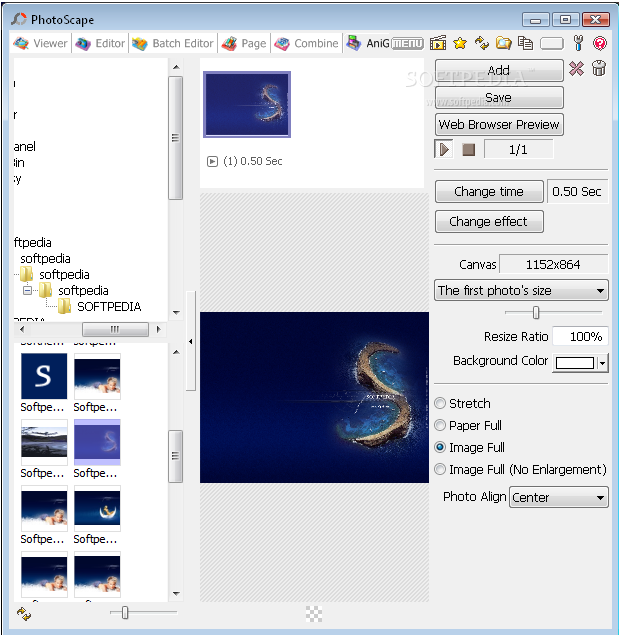
Task: Open the MENU button in toolbar
Action: coord(408,43)
